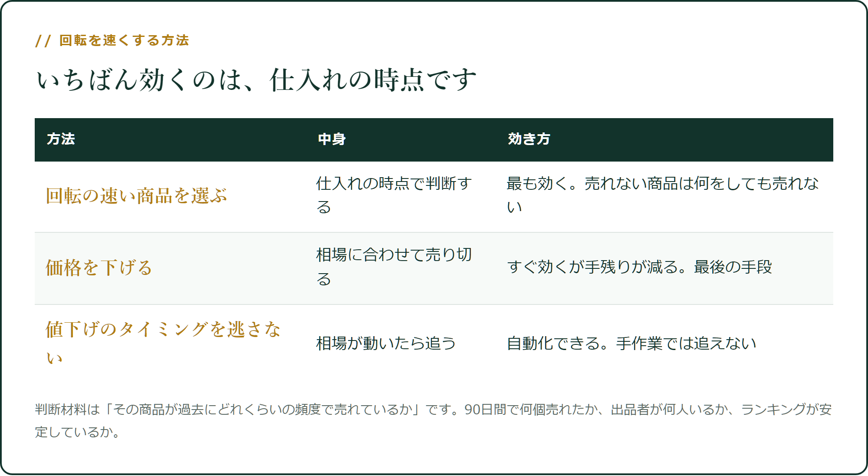Click the cell starting 最も効く。売れない商品は
The image size is (868, 476).
coord(663,195)
